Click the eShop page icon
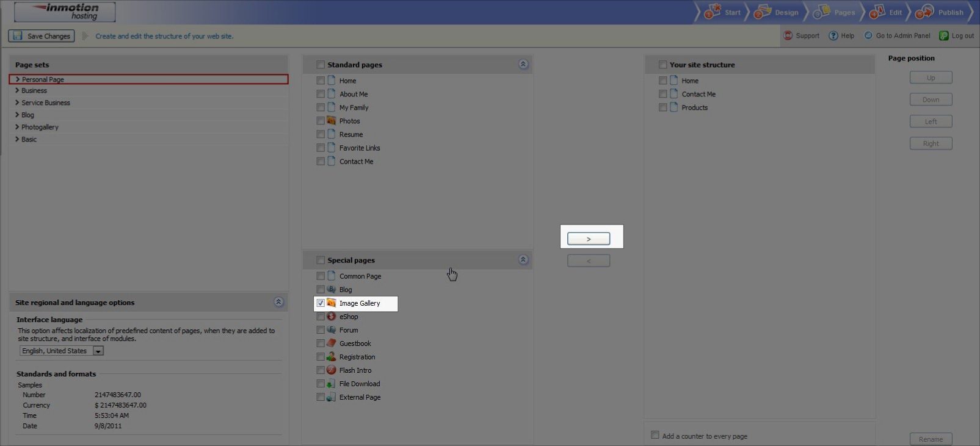The height and width of the screenshot is (446, 980). pos(332,316)
